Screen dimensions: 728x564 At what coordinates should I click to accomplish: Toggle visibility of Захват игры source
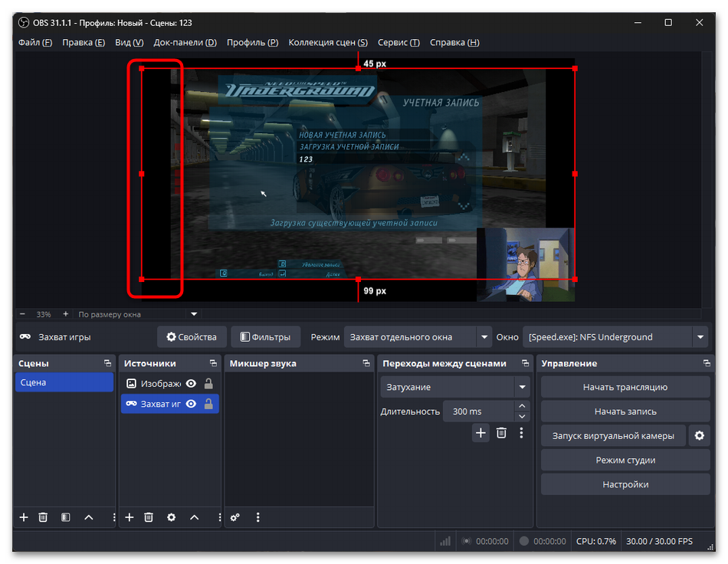pyautogui.click(x=191, y=404)
